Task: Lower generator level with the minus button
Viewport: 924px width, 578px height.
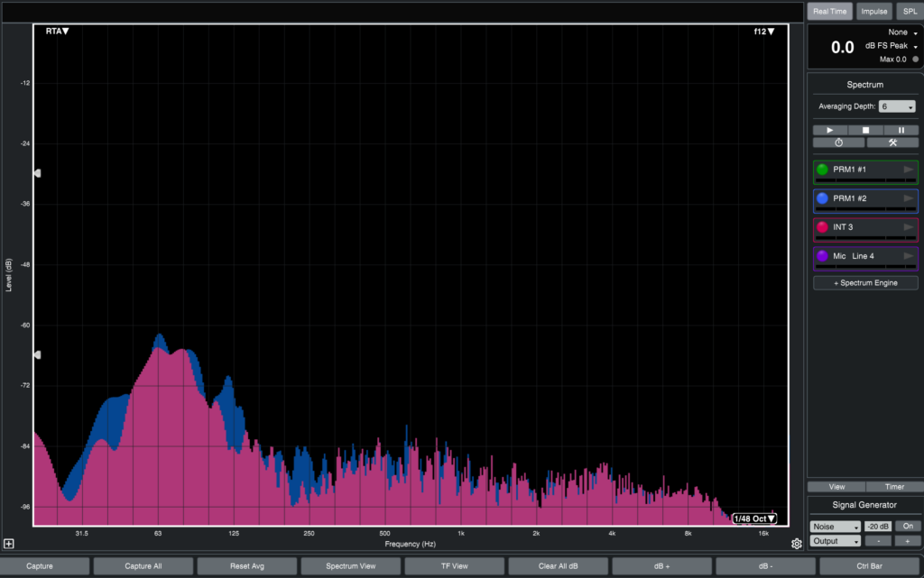Action: 878,541
